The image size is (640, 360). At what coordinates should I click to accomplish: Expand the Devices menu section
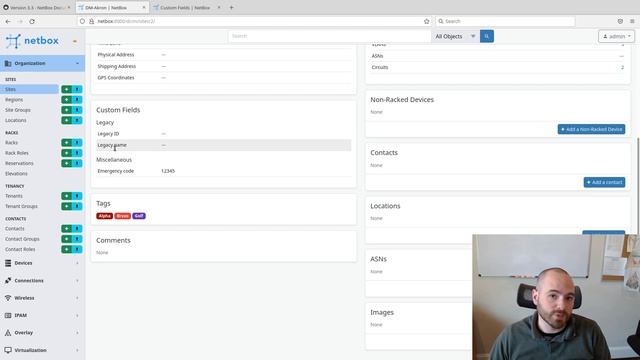[42, 263]
